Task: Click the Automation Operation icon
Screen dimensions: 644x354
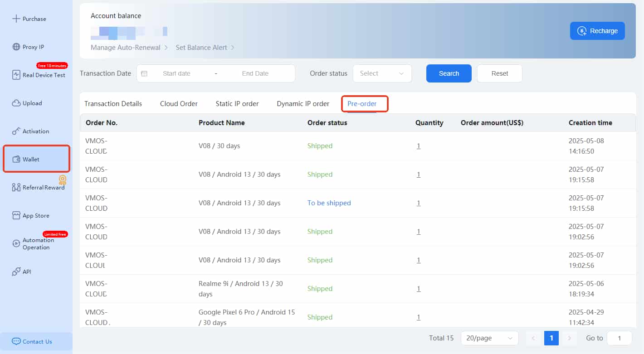Action: coord(16,243)
